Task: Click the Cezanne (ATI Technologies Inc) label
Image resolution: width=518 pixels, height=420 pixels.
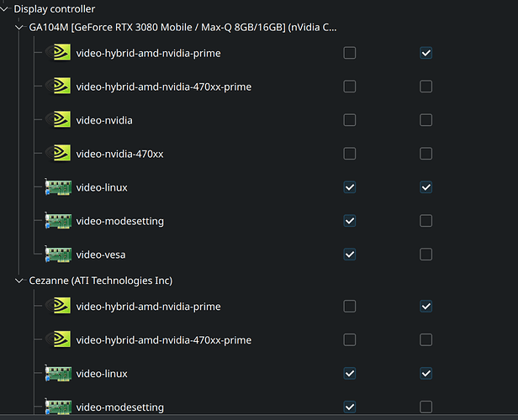Action: tap(101, 281)
